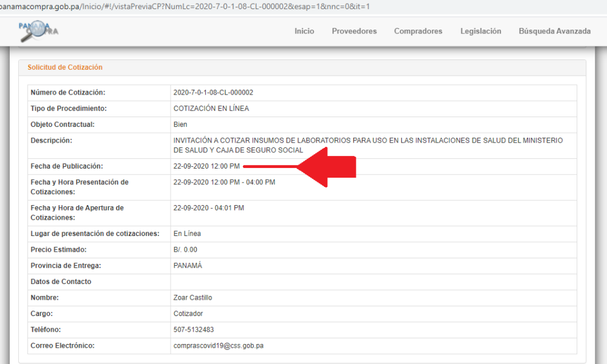Click the opening time 22-09-2020 - 04:01 PM

click(x=209, y=208)
